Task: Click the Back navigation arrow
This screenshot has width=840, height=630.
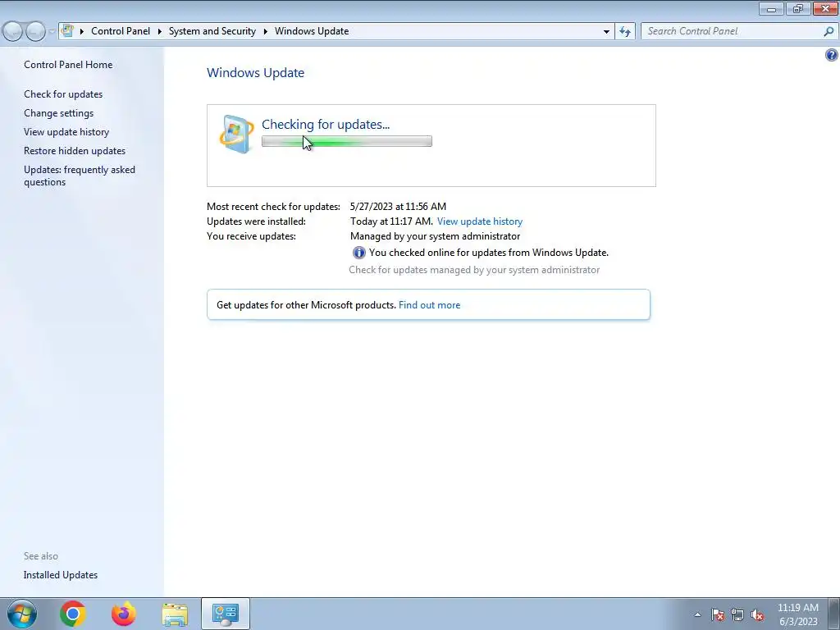Action: pyautogui.click(x=13, y=32)
